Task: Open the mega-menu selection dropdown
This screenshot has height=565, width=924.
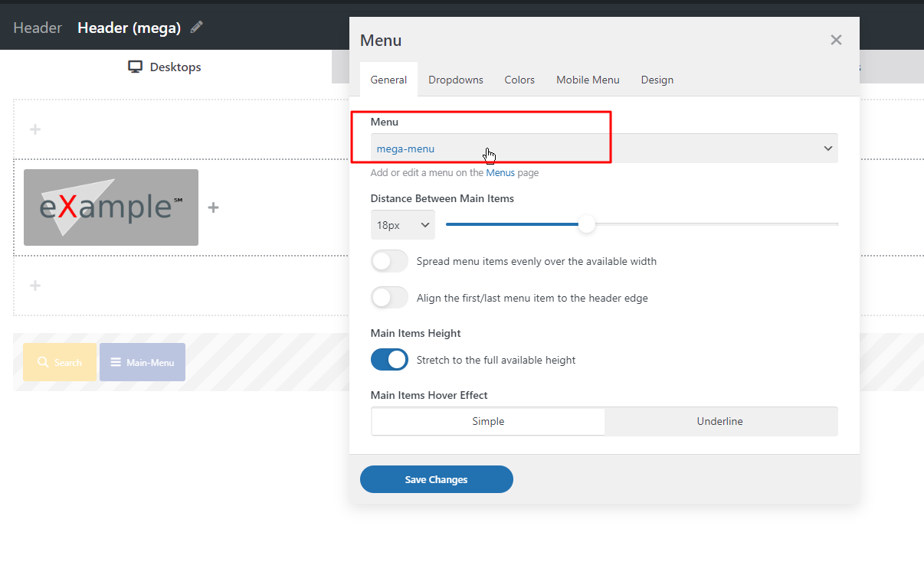Action: click(x=604, y=149)
